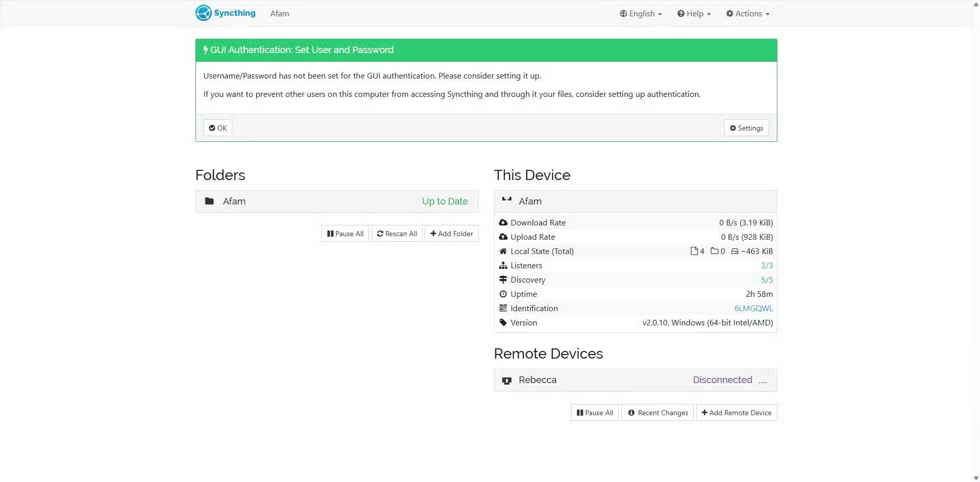
Task: Click the Listeners network icon
Action: point(504,265)
